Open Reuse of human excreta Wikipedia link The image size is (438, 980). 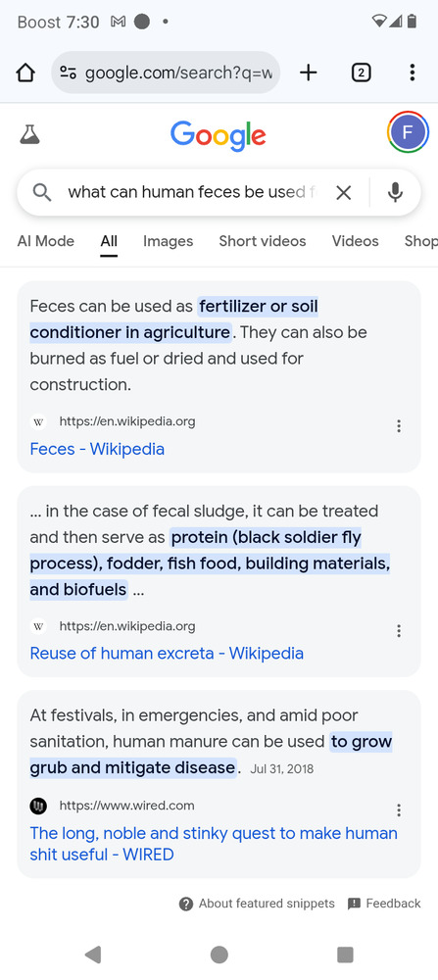point(167,653)
